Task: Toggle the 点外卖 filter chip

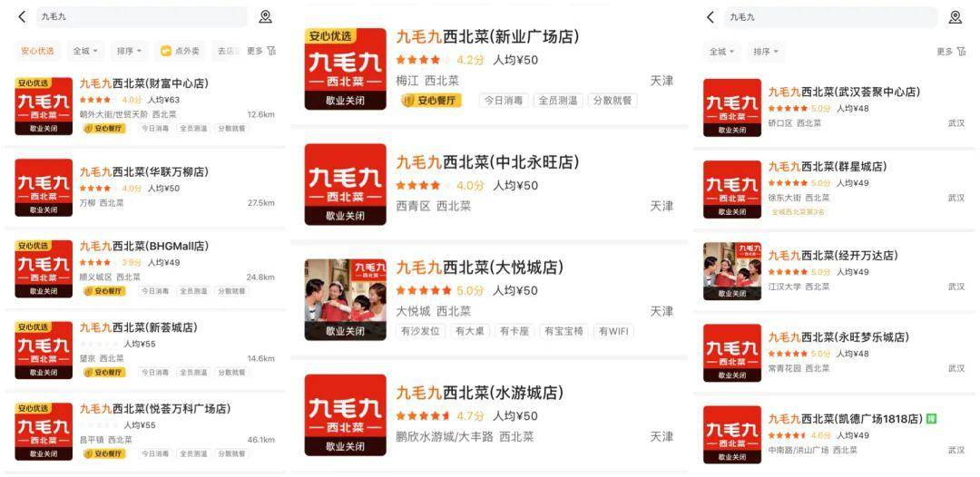Action: pos(181,51)
